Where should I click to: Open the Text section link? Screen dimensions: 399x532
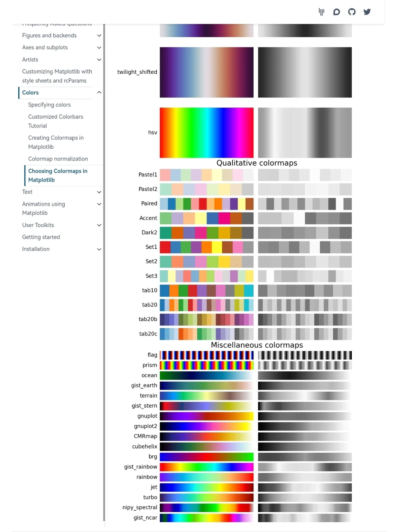click(27, 192)
